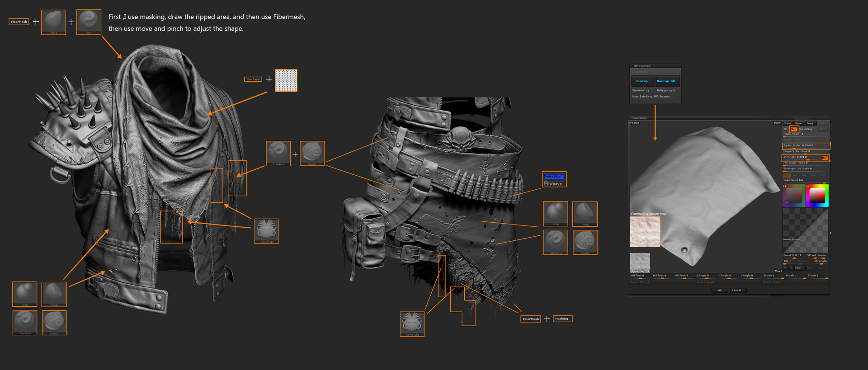Click the Unwrap All button

[x=666, y=81]
